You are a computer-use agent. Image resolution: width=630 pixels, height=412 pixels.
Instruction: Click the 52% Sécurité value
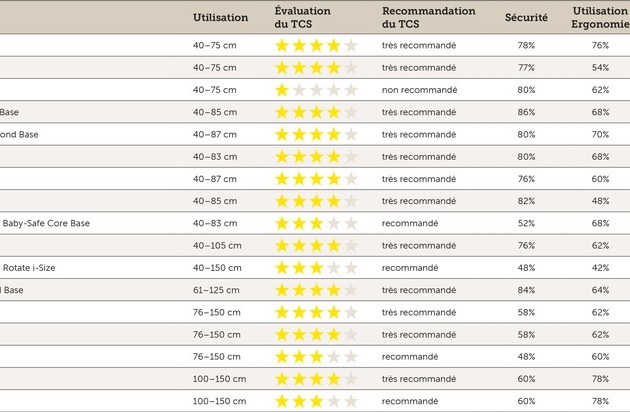(526, 223)
